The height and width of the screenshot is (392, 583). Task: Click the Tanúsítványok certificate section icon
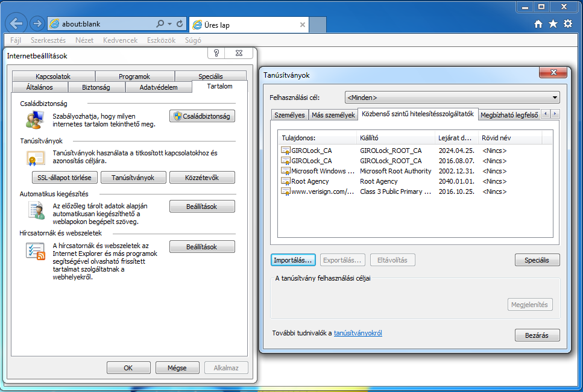click(x=36, y=158)
